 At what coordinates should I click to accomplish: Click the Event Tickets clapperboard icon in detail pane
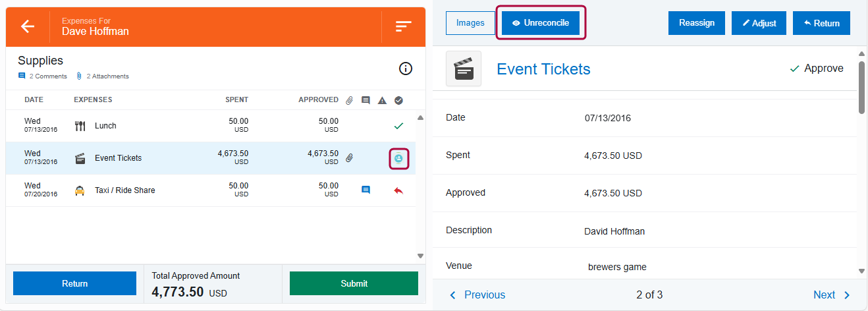click(x=464, y=69)
